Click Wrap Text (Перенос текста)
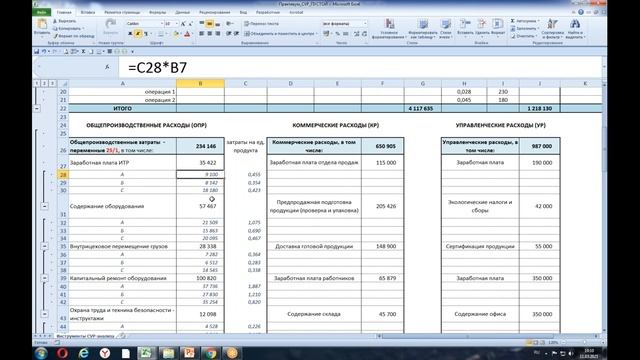640x360 pixels. click(x=261, y=24)
